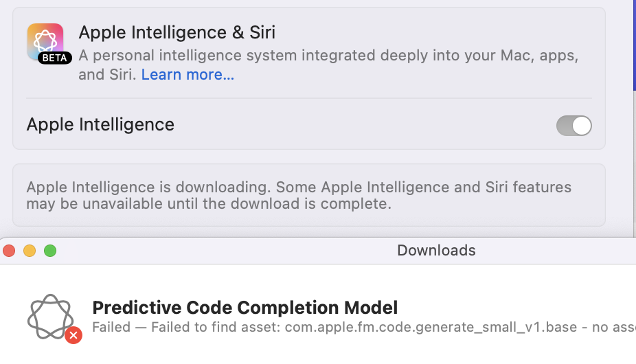This screenshot has width=636, height=364.
Task: Click the word Failed in the download status
Action: [x=111, y=328]
